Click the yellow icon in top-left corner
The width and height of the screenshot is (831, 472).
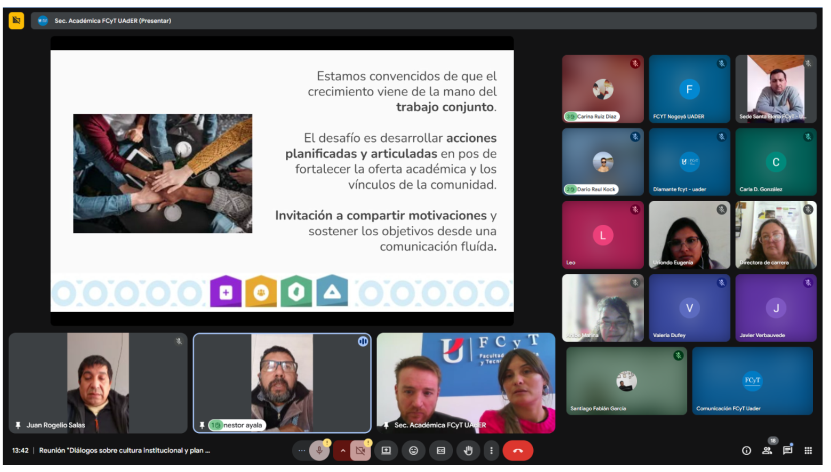pos(16,20)
